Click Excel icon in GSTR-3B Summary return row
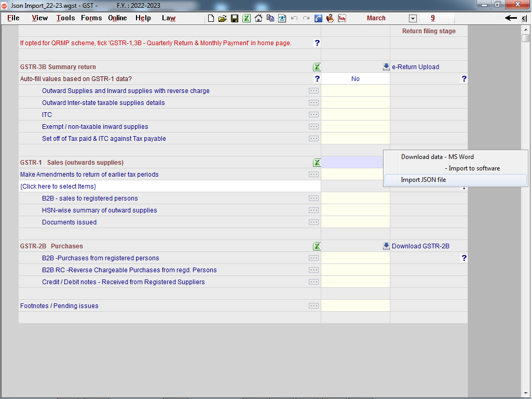The image size is (532, 399). (x=317, y=67)
